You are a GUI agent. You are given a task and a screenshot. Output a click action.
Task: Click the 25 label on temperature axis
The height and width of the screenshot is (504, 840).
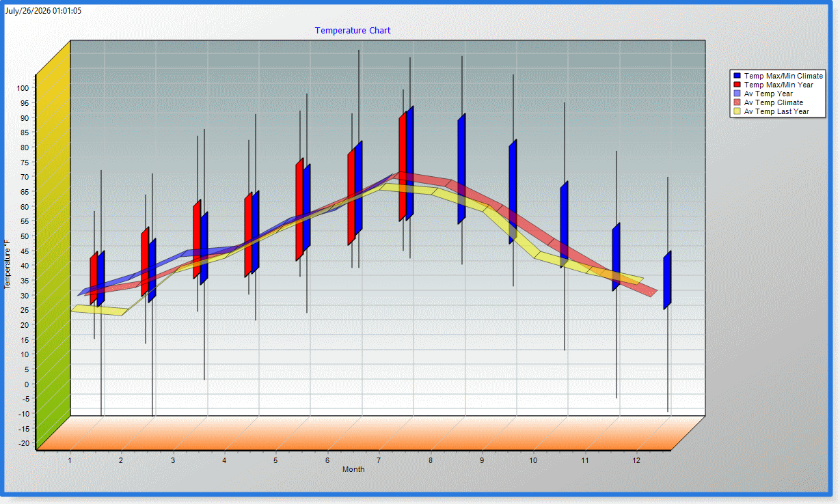pyautogui.click(x=25, y=310)
